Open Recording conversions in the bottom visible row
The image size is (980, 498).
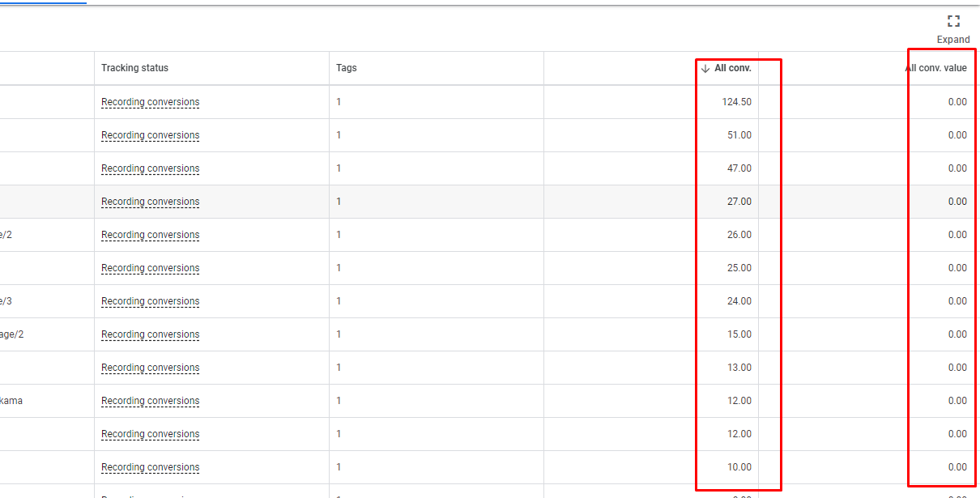tap(150, 466)
